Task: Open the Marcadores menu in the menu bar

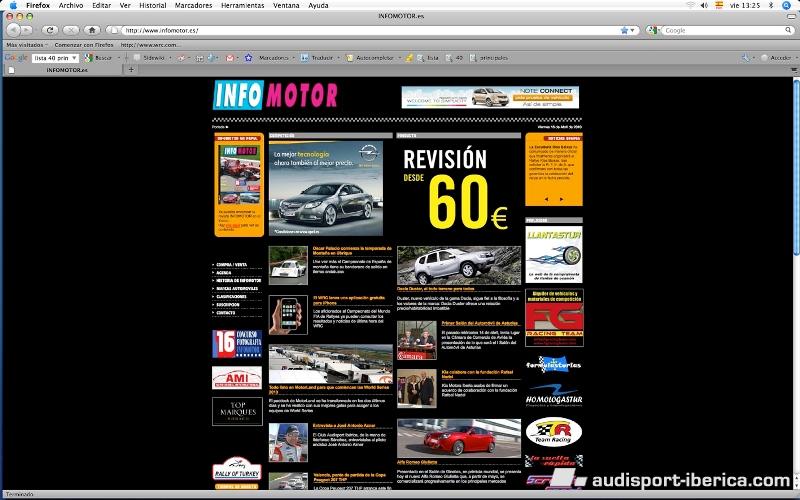Action: point(193,5)
